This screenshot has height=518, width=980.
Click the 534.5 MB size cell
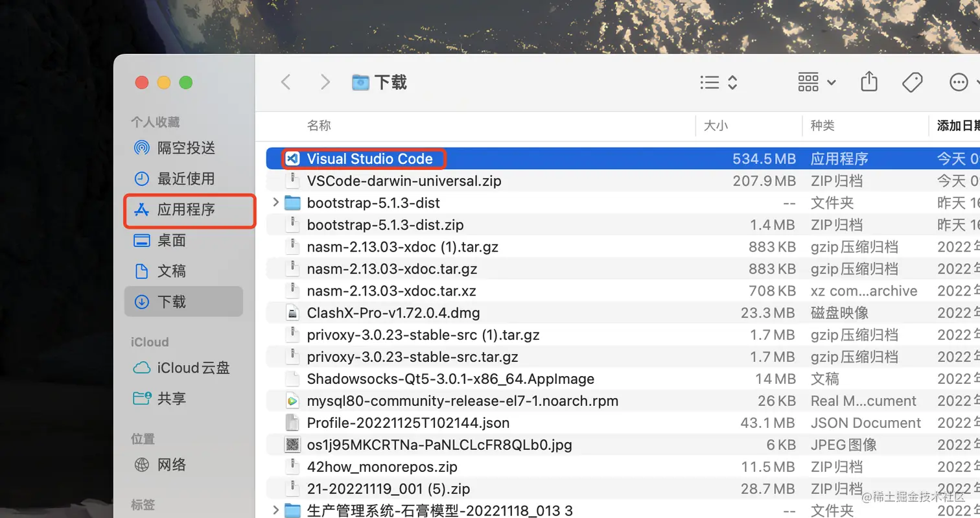tap(764, 159)
